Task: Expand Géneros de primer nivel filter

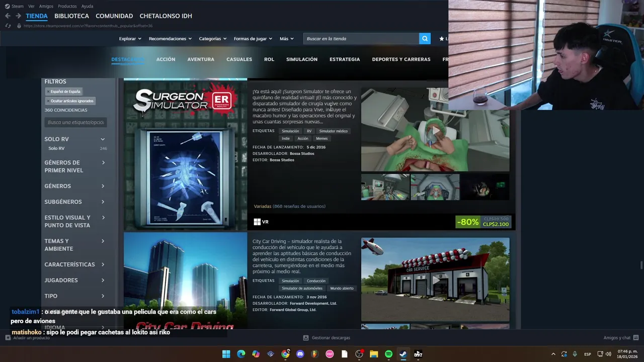Action: point(103,162)
